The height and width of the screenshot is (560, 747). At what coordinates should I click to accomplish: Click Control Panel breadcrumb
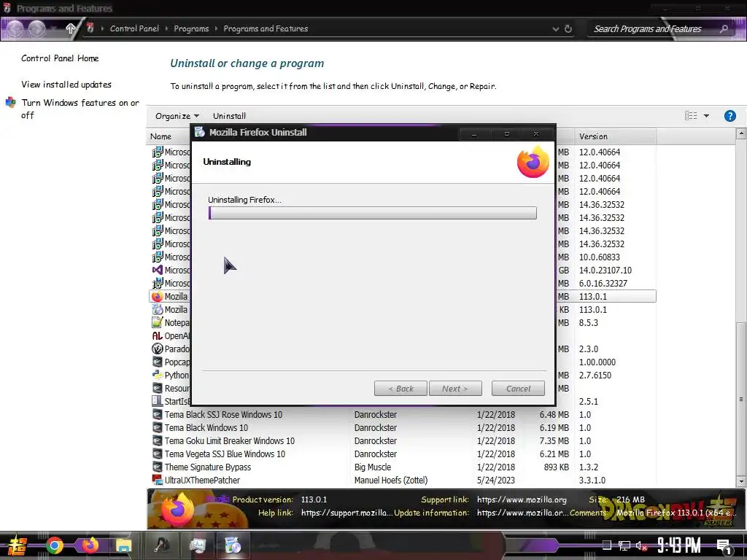tap(134, 28)
